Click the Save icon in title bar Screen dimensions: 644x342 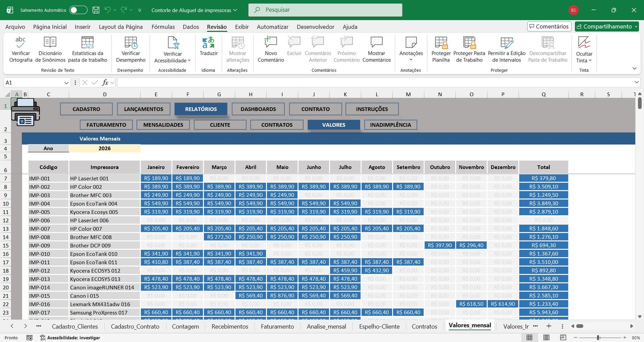point(96,10)
